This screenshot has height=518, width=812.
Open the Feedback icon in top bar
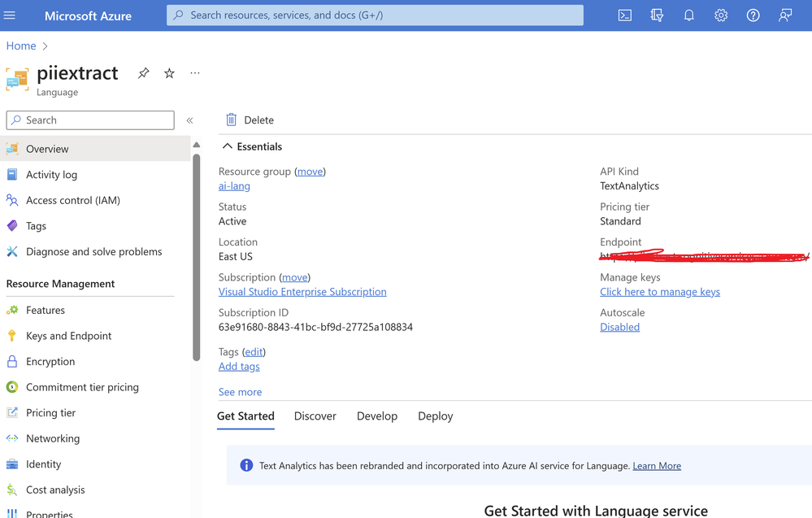[785, 15]
